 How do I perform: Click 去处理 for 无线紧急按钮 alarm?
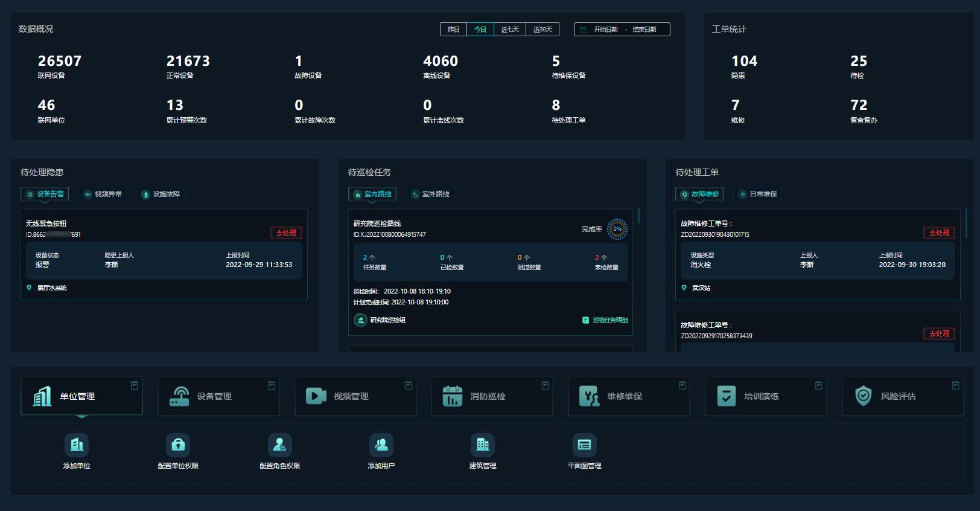click(286, 233)
